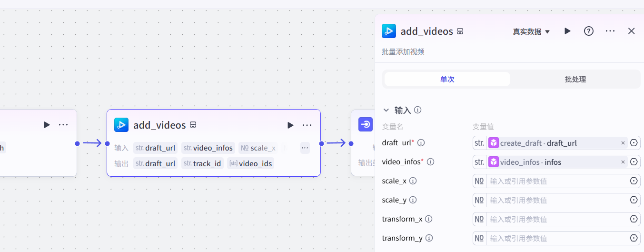Screen dimensions: 644x252
Task: Run the add_videos node from panel header
Action: (x=567, y=31)
